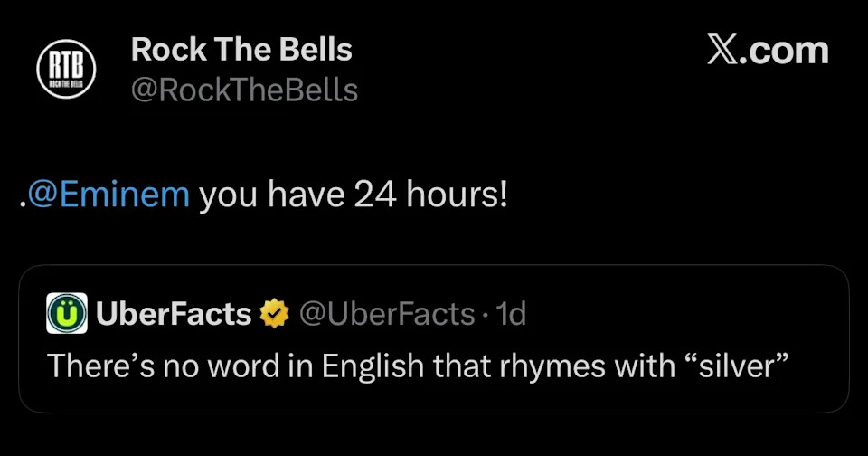The width and height of the screenshot is (868, 456).
Task: Click the ".com" text in the watermark
Action: click(x=785, y=51)
